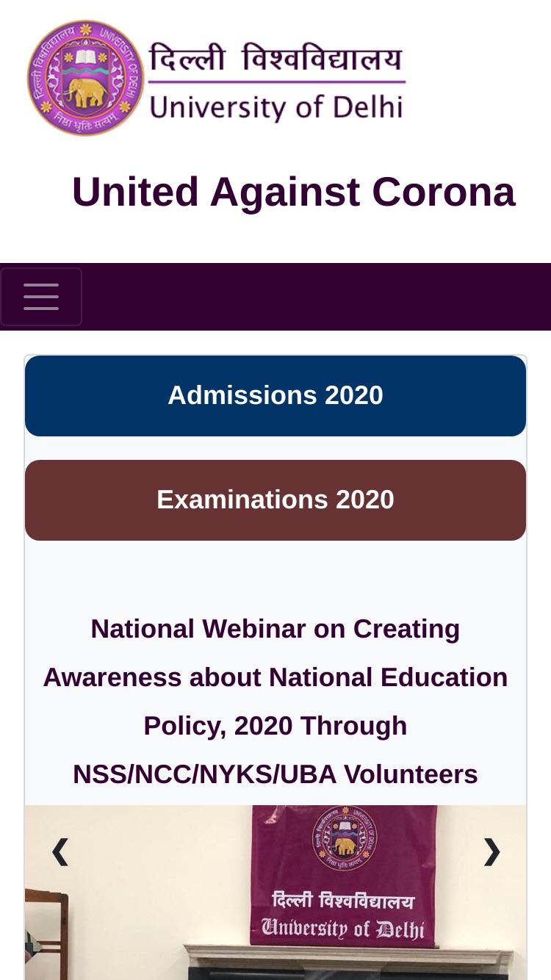Click the 'Awareness about National Education' text line
Image resolution: width=551 pixels, height=980 pixels.
(275, 678)
